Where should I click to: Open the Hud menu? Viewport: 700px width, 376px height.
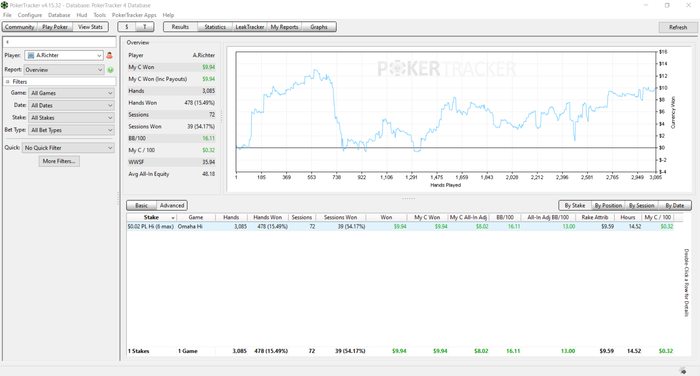82,15
